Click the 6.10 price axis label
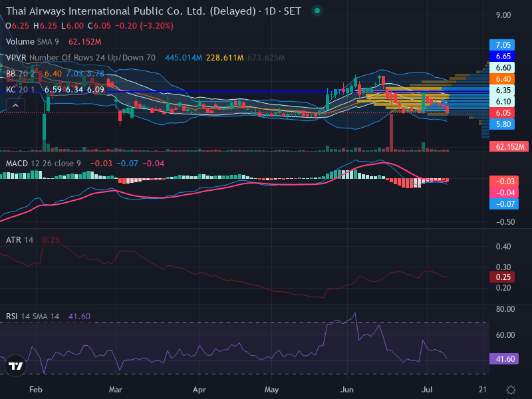The height and width of the screenshot is (399, 532). click(502, 102)
